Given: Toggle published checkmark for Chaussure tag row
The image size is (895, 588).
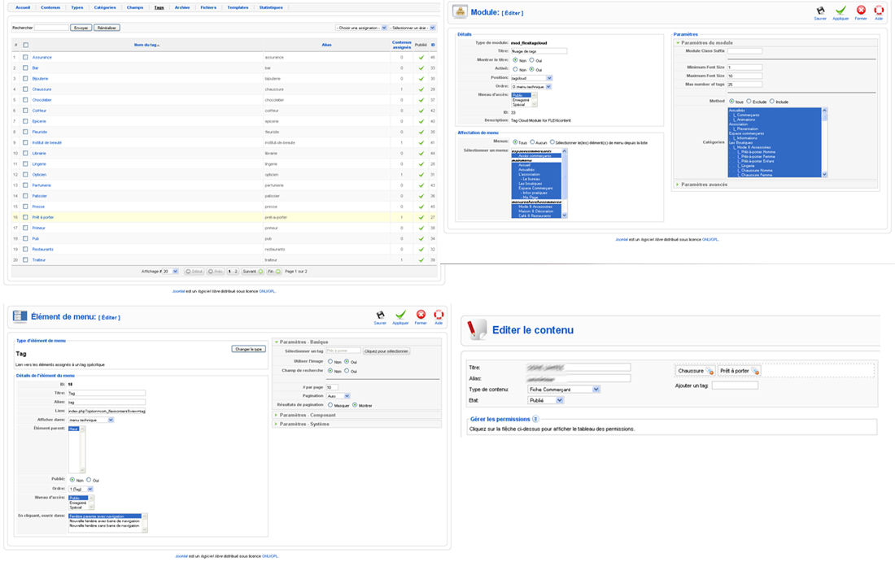Looking at the screenshot, I should click(421, 89).
